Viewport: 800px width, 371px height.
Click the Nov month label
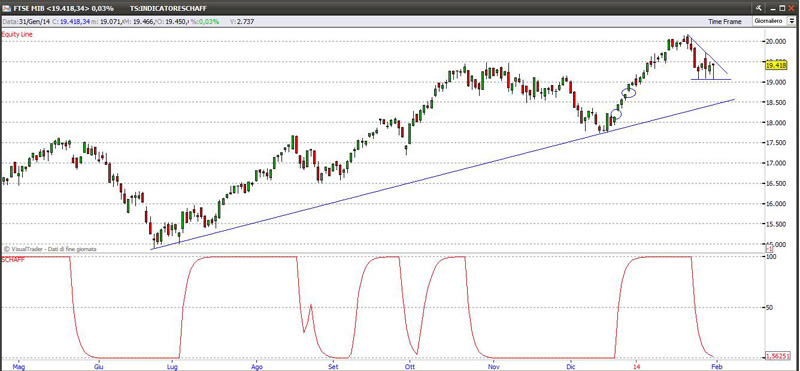(x=493, y=366)
